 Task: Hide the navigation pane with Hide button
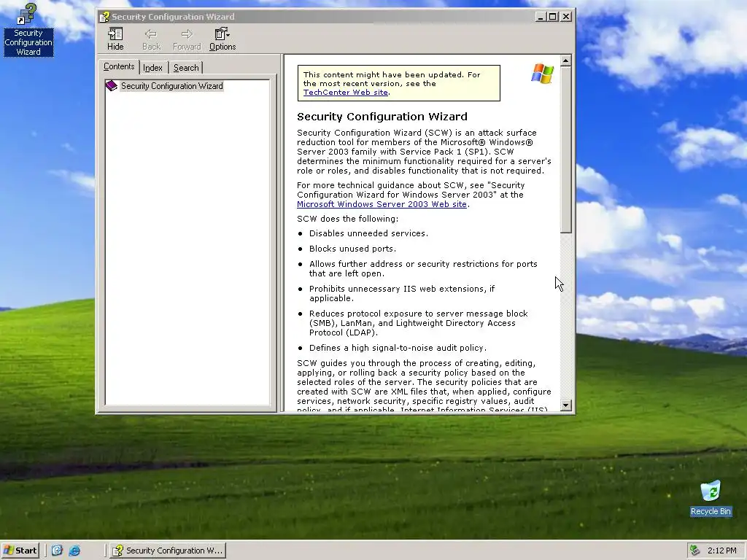point(115,39)
